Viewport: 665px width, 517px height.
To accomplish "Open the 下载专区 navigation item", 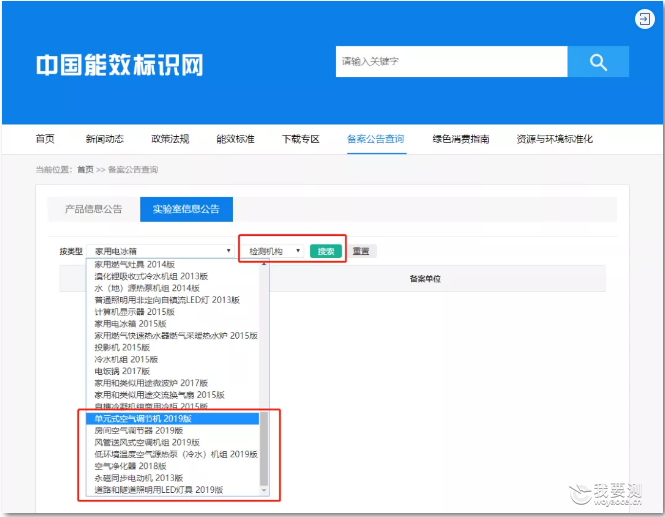I will pyautogui.click(x=301, y=139).
